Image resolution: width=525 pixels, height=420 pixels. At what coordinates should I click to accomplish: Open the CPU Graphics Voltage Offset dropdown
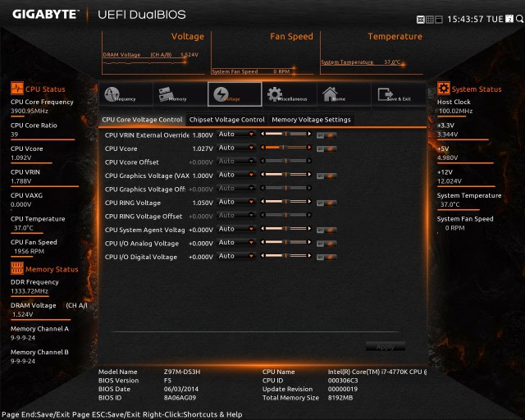click(x=236, y=188)
